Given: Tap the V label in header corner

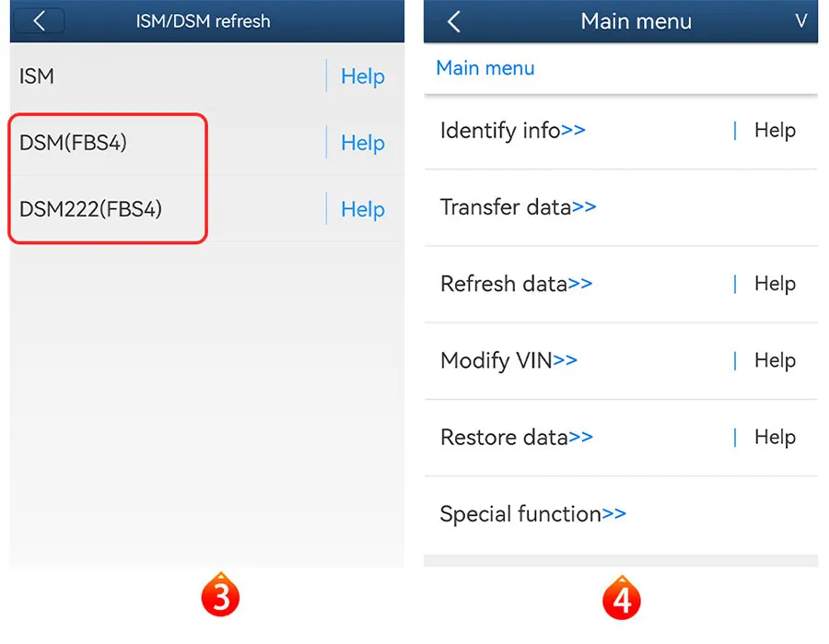Looking at the screenshot, I should (801, 21).
